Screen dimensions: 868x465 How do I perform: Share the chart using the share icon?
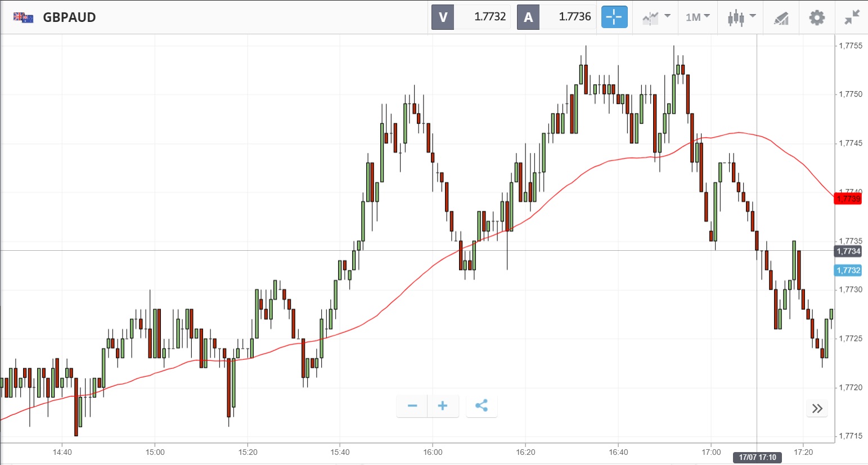(482, 405)
